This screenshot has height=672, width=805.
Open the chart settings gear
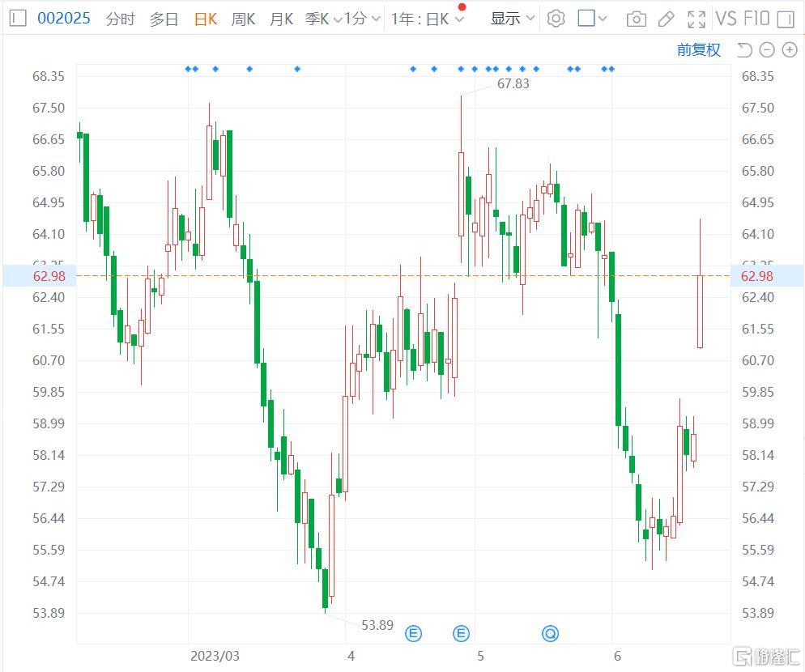(556, 19)
